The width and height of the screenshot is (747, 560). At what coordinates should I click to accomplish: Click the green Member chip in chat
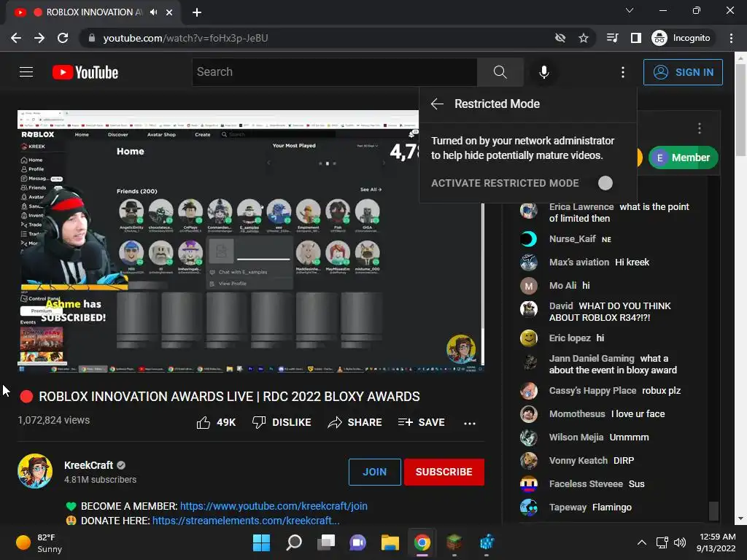click(683, 157)
